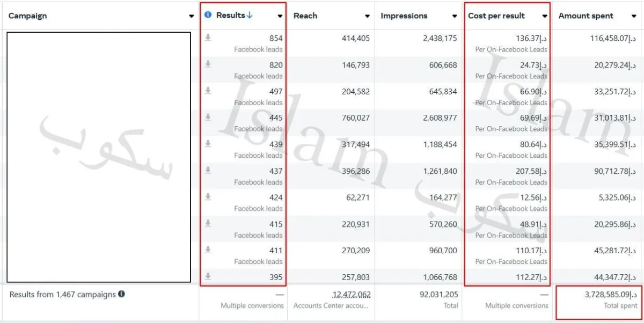
Task: Click download icon in the 445 results row
Action: point(208,118)
